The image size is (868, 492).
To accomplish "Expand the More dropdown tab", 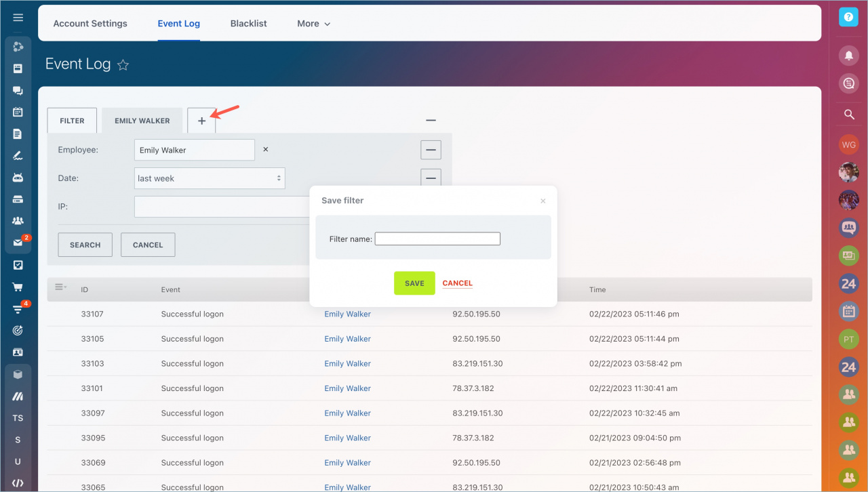I will [313, 23].
